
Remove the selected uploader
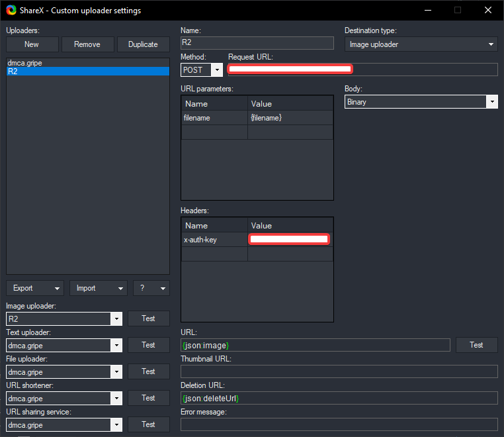coord(87,44)
